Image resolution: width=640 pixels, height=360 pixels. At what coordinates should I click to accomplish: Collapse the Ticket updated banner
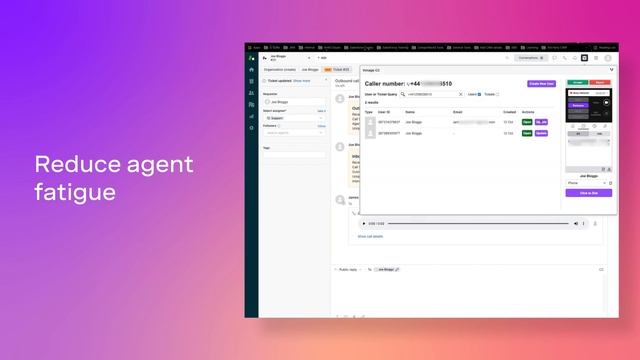326,81
